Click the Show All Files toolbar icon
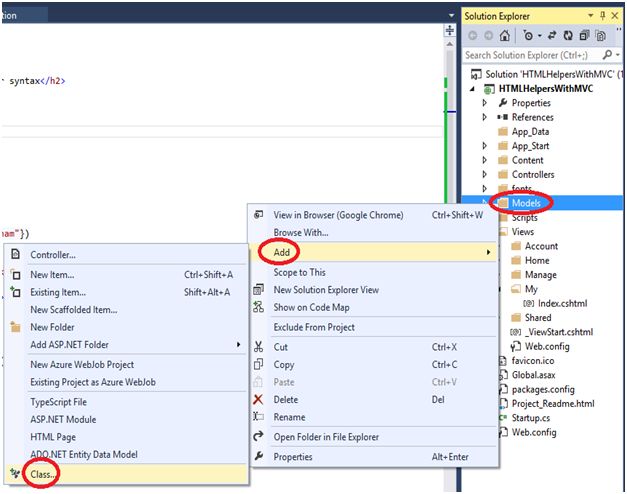The width and height of the screenshot is (627, 494). 601,36
